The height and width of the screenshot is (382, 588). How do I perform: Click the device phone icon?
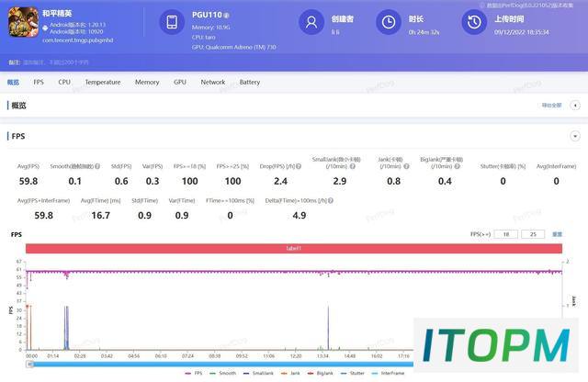coord(172,22)
